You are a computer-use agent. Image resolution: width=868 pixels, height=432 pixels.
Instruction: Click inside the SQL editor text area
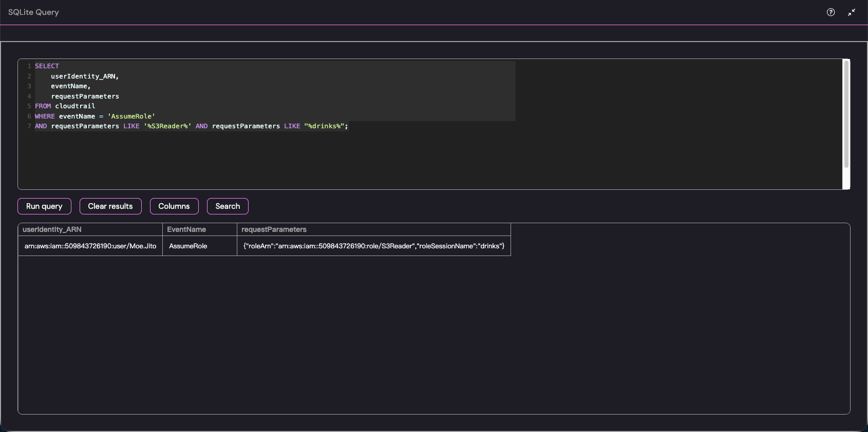coord(430,124)
